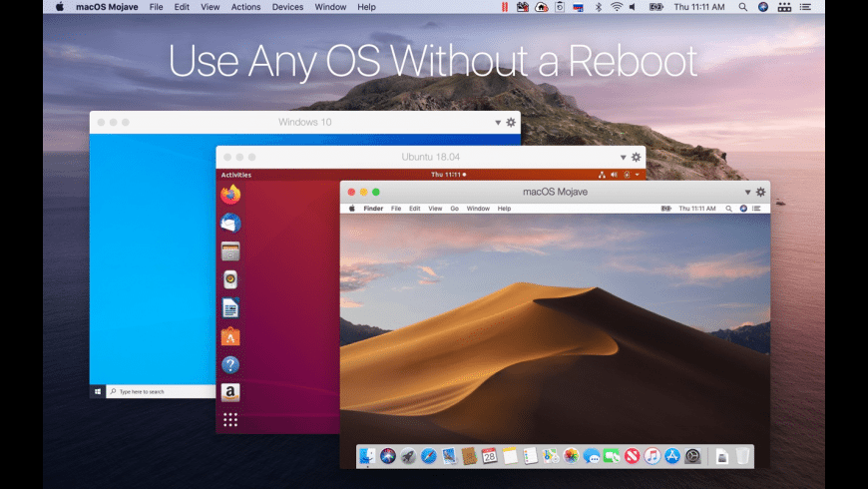868x489 pixels.
Task: Open Safari compass icon in the dock
Action: click(428, 456)
